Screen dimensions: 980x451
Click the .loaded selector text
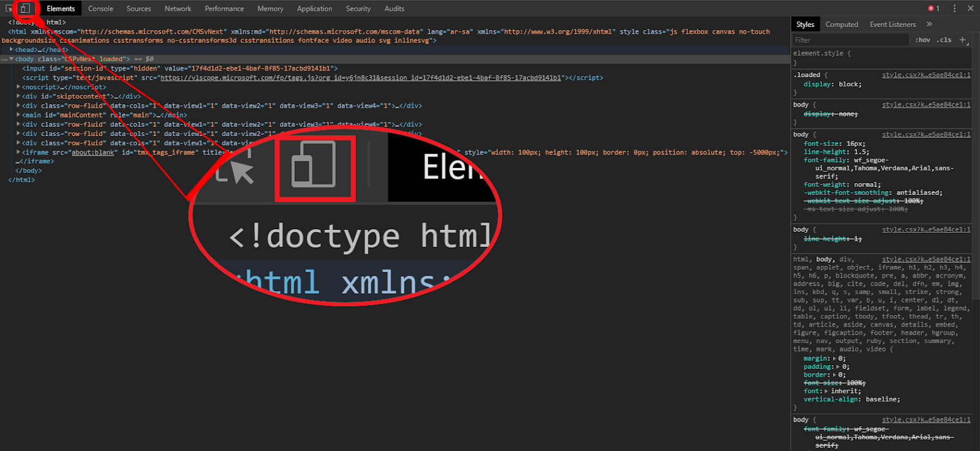pyautogui.click(x=807, y=75)
